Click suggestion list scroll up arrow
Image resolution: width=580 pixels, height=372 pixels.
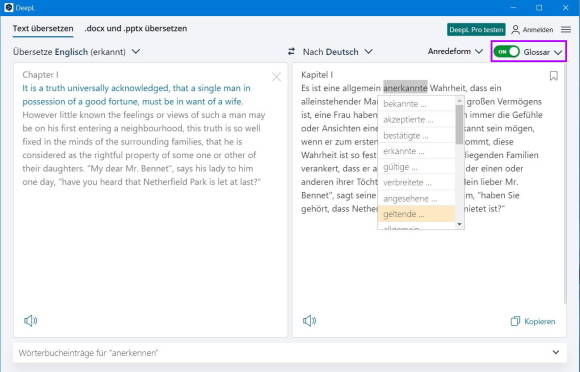coord(459,100)
